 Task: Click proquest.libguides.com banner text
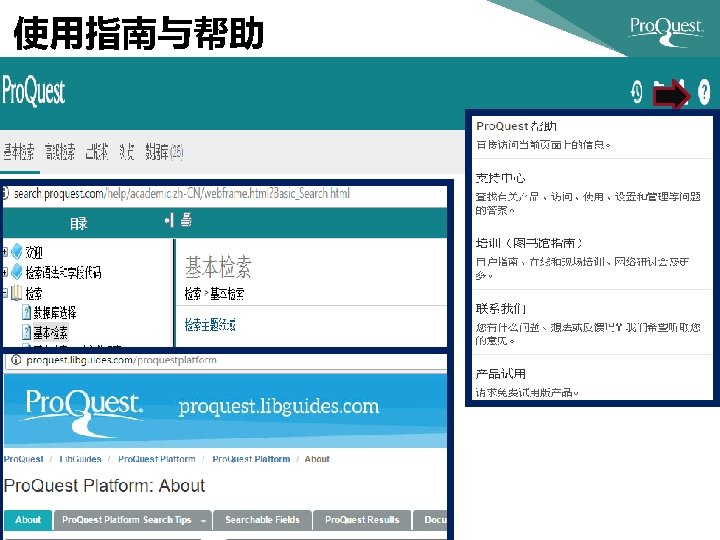coord(279,407)
